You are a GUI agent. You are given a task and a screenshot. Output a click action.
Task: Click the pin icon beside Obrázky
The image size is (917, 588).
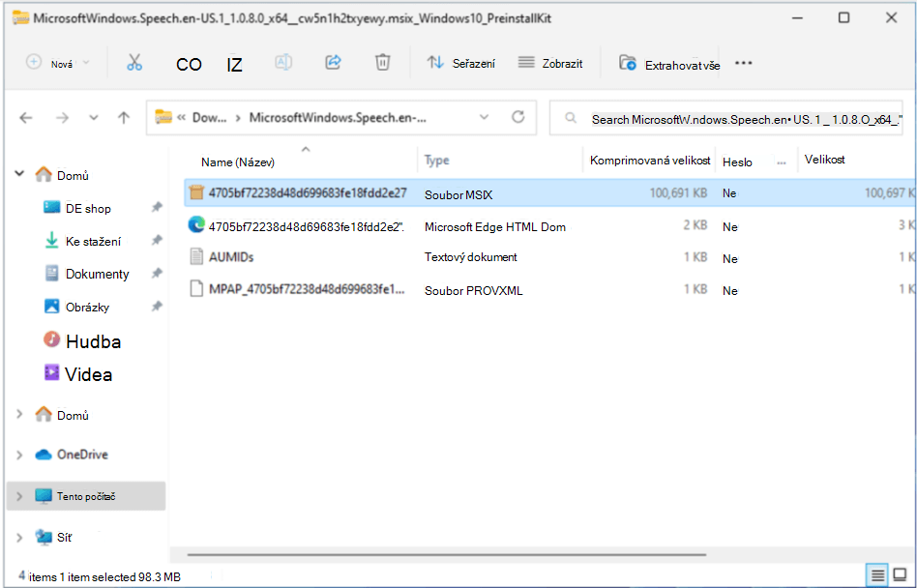pyautogui.click(x=157, y=307)
